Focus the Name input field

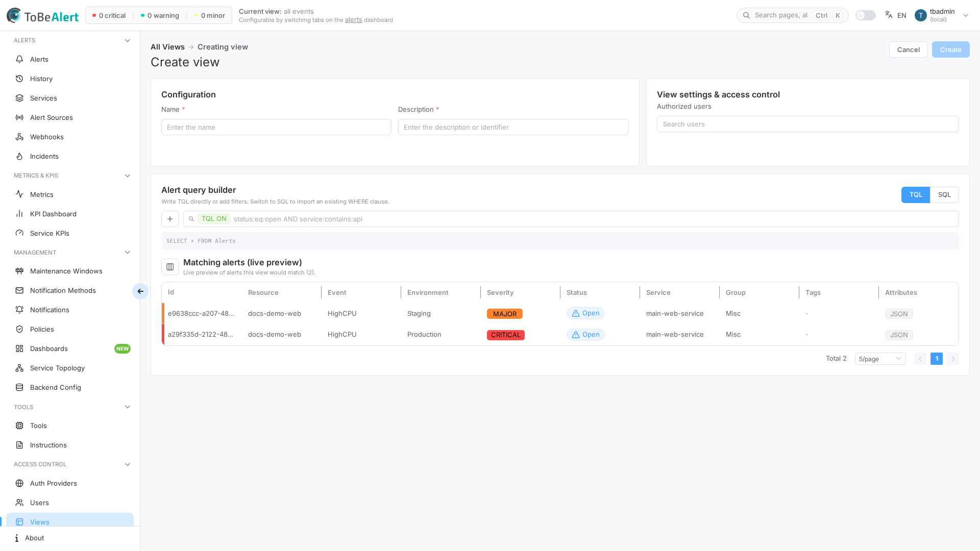click(276, 127)
